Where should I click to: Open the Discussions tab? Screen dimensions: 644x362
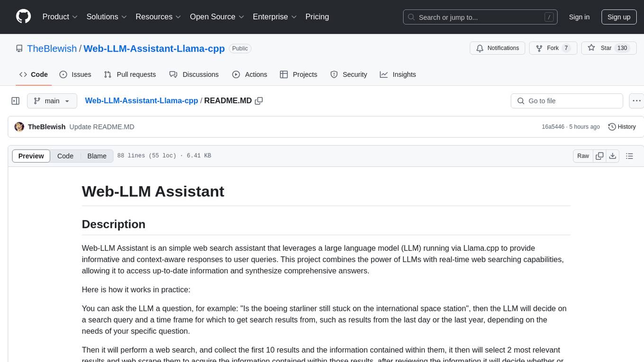click(x=194, y=74)
